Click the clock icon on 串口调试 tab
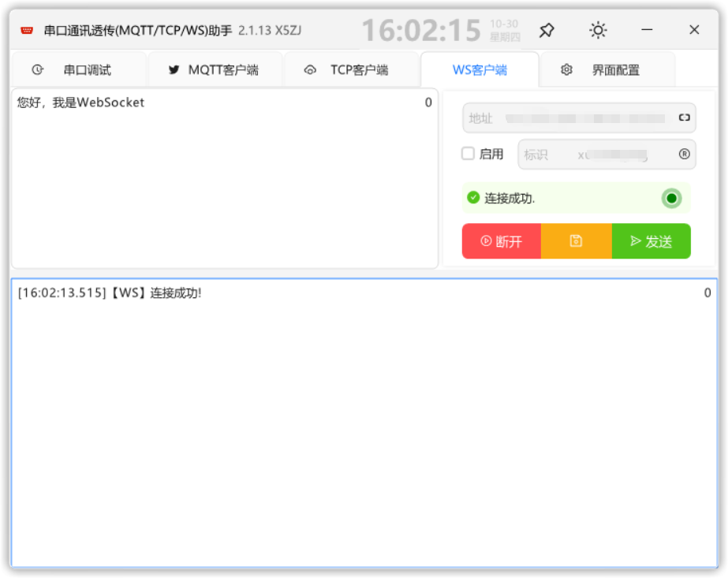The image size is (728, 578). (38, 69)
